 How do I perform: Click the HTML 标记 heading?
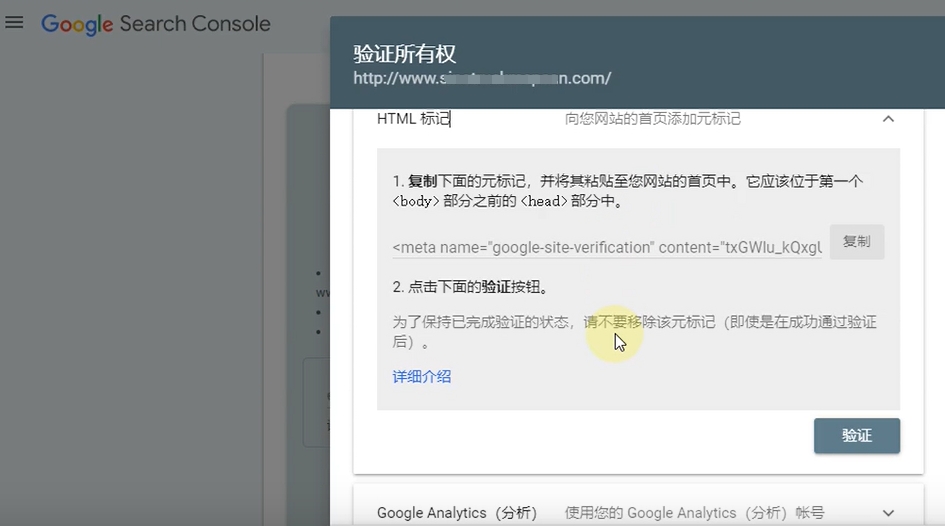413,119
